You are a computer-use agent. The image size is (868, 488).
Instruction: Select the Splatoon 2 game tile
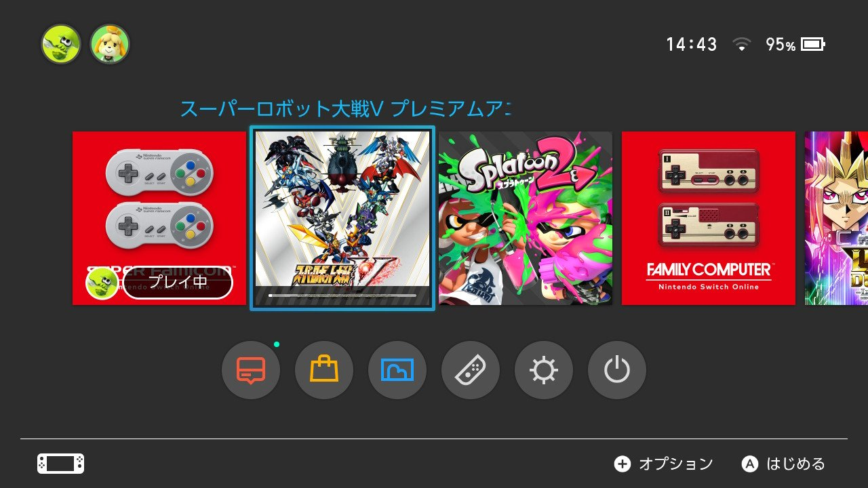(526, 218)
